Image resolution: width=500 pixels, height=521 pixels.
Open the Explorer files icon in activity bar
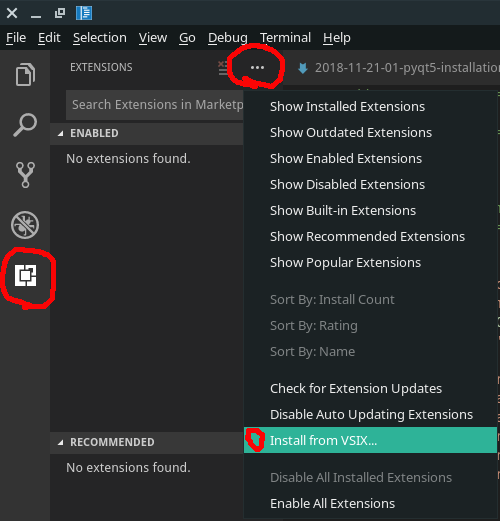pos(25,74)
